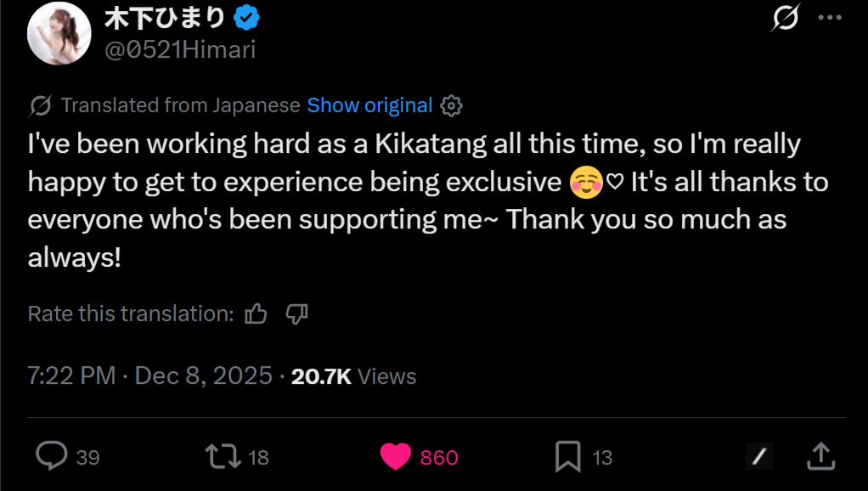
Task: Open the three-dot more options menu
Action: tap(831, 17)
